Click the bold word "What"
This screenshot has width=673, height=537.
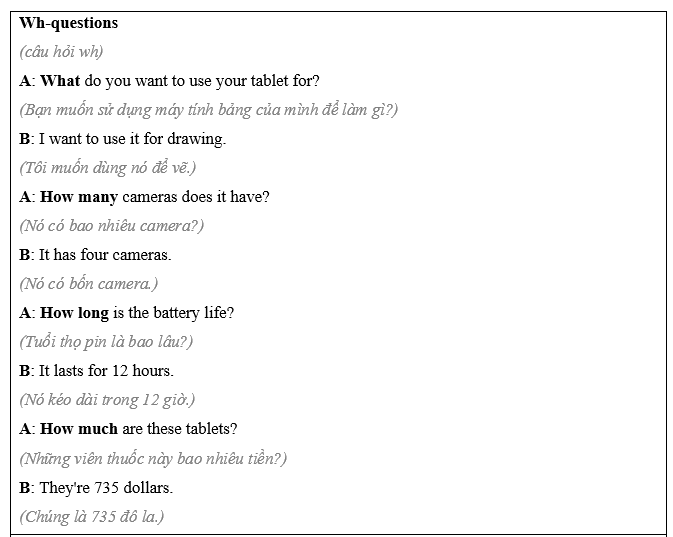coord(60,80)
